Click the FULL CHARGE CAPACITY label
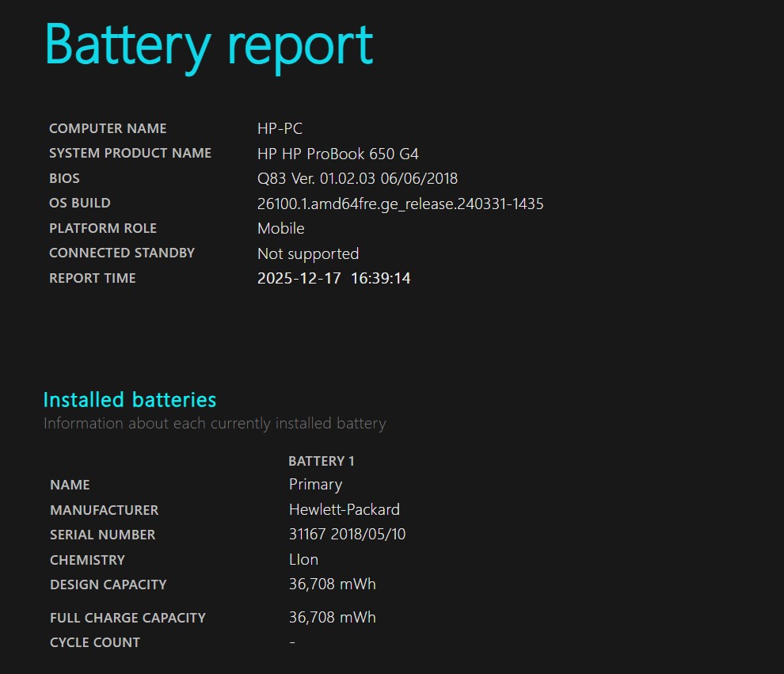 pyautogui.click(x=127, y=618)
